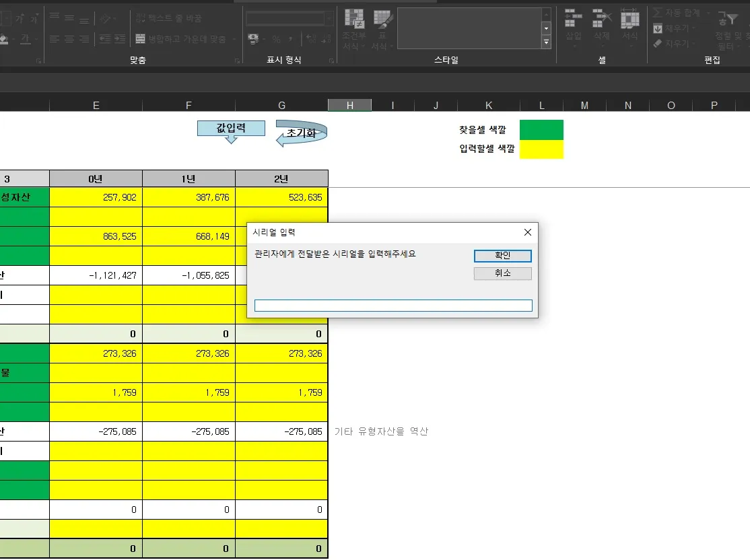The height and width of the screenshot is (560, 750).
Task: Close the 시리얼 입력 dialog
Action: [x=528, y=232]
